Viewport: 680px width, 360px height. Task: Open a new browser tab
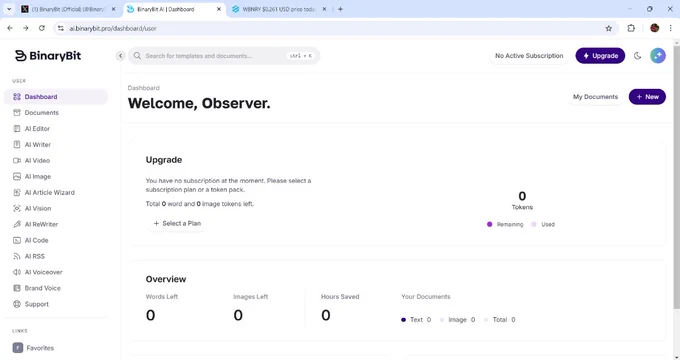(340, 9)
